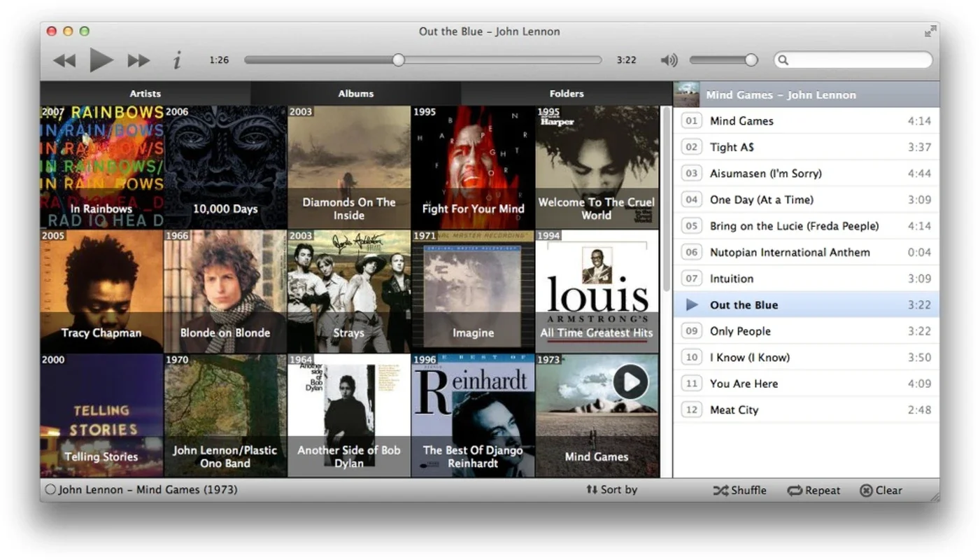Enter fullscreen using the corner arrows icon
This screenshot has width=980, height=560.
[x=930, y=31]
